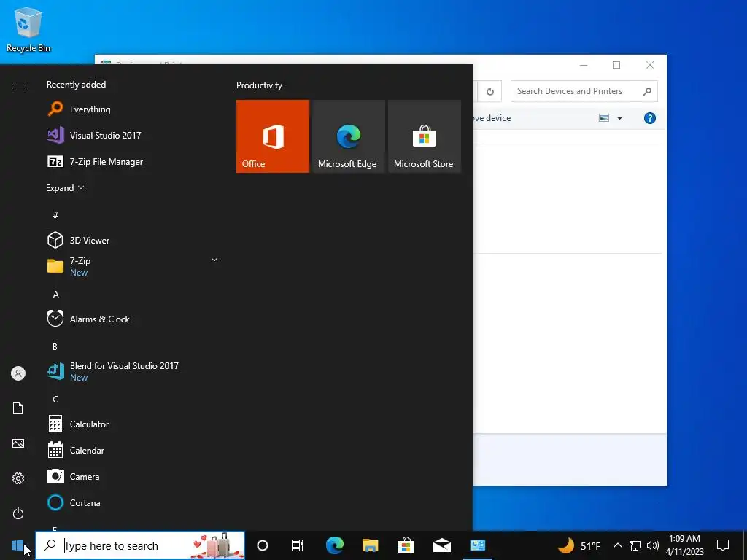Open Cortana from the app list
Viewport: 747px width, 560px height.
pyautogui.click(x=133, y=502)
